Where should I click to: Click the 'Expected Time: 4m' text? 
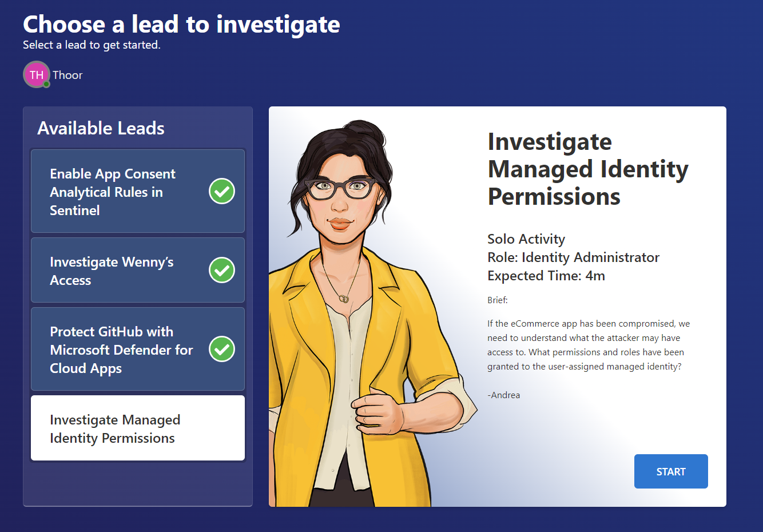pyautogui.click(x=546, y=276)
